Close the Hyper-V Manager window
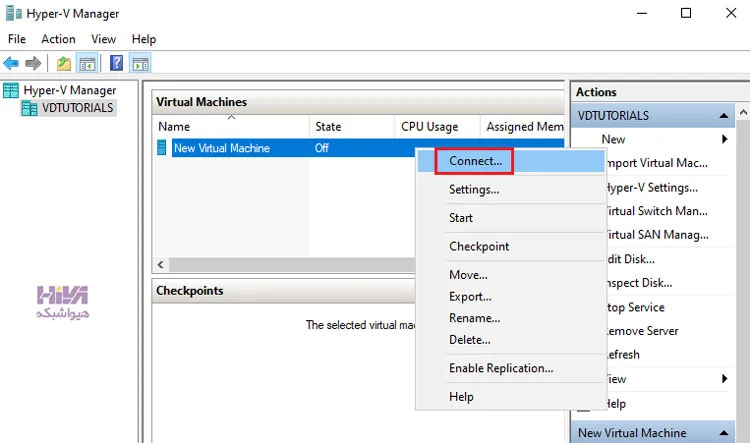 731,13
